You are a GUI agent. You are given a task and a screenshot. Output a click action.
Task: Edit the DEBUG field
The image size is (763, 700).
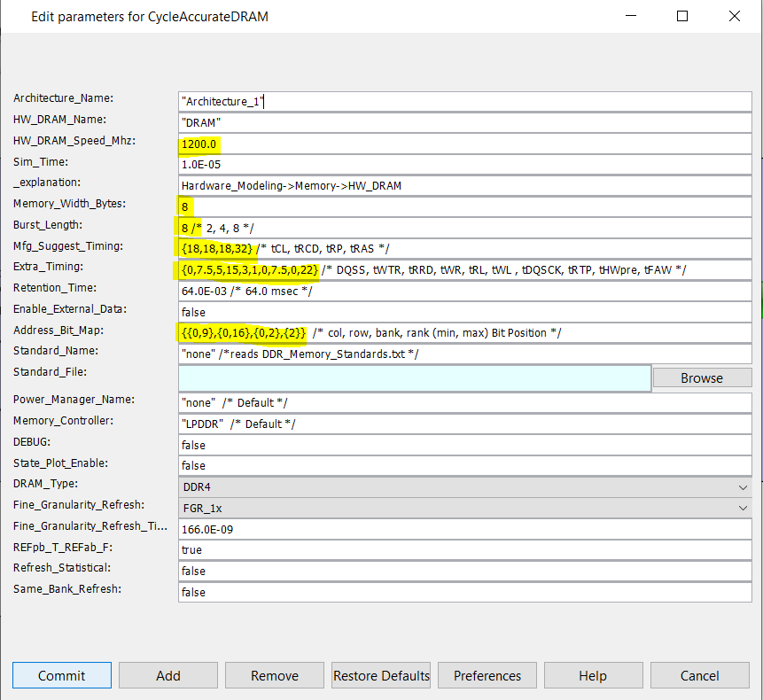(x=465, y=445)
